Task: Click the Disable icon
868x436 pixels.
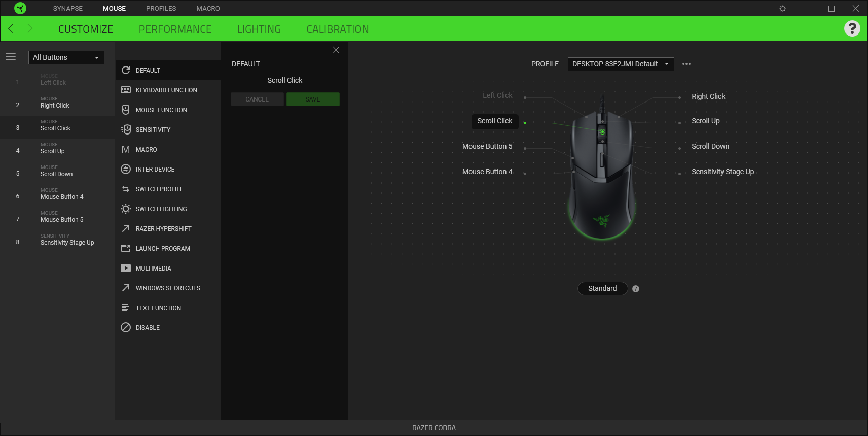Action: tap(126, 327)
